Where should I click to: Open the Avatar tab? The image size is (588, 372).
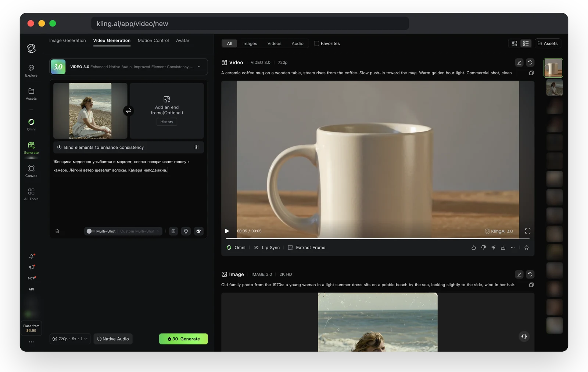click(183, 40)
